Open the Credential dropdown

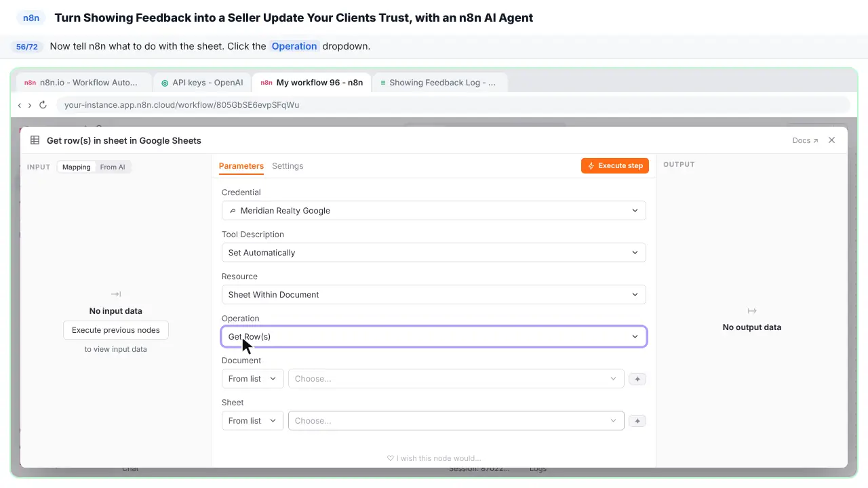pyautogui.click(x=434, y=211)
